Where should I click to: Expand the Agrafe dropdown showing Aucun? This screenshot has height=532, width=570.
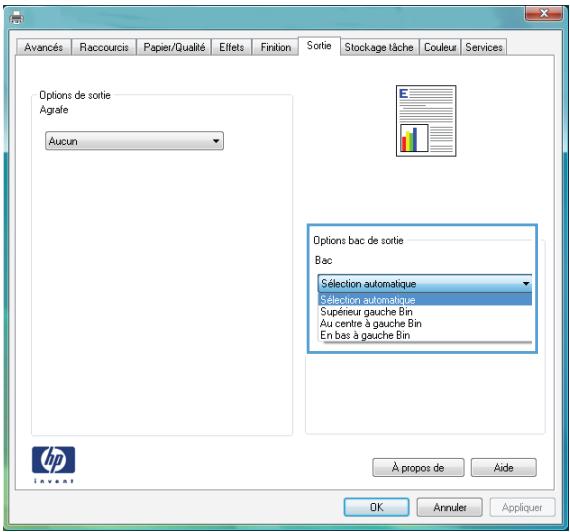(135, 141)
